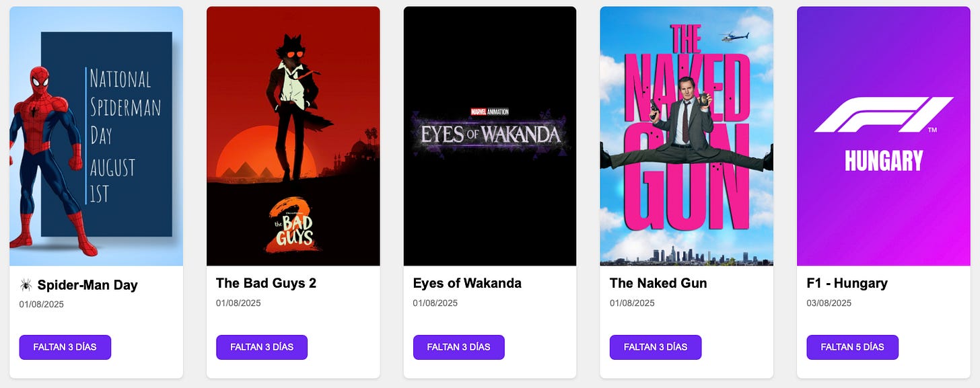This screenshot has width=980, height=388.
Task: Click Faltan 3 Días under The Naked Gun
Action: (x=656, y=347)
